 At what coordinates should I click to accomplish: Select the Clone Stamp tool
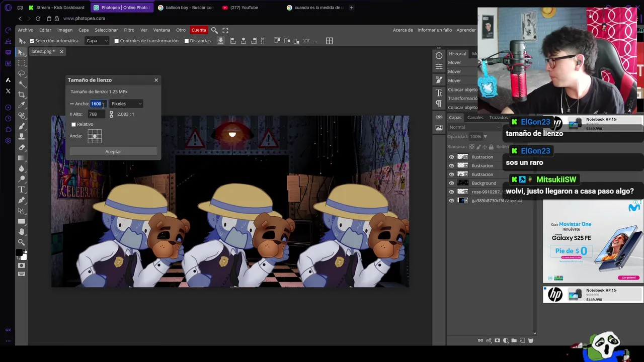coord(21,137)
